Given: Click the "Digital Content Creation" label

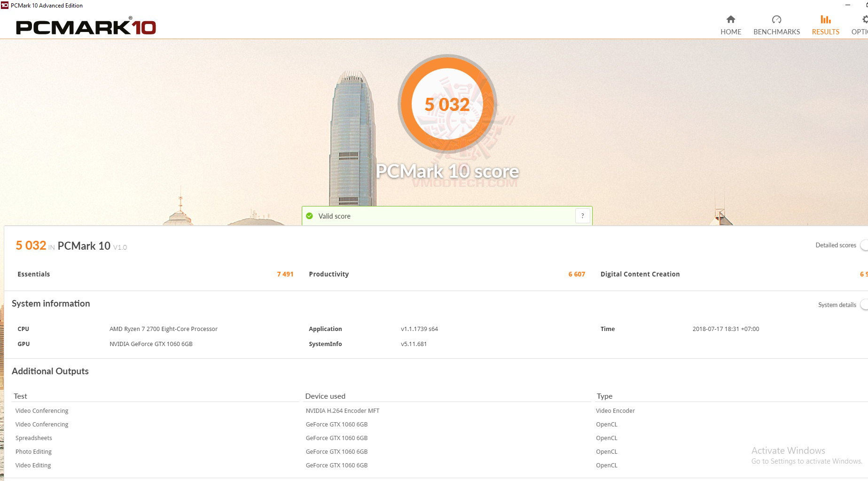Looking at the screenshot, I should [x=640, y=274].
